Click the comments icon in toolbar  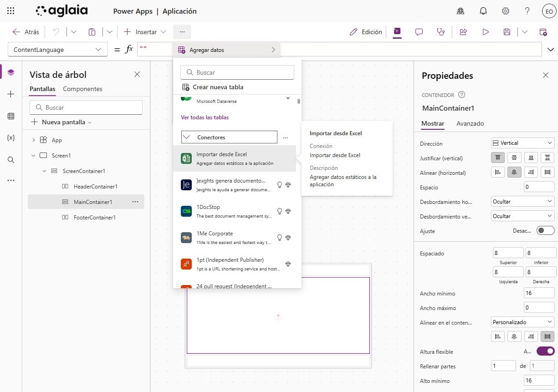pos(419,32)
